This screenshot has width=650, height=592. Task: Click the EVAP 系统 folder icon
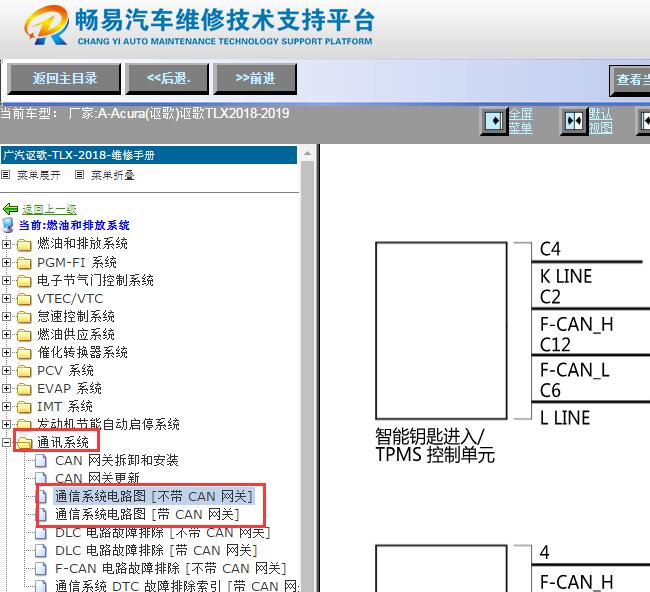[24, 389]
